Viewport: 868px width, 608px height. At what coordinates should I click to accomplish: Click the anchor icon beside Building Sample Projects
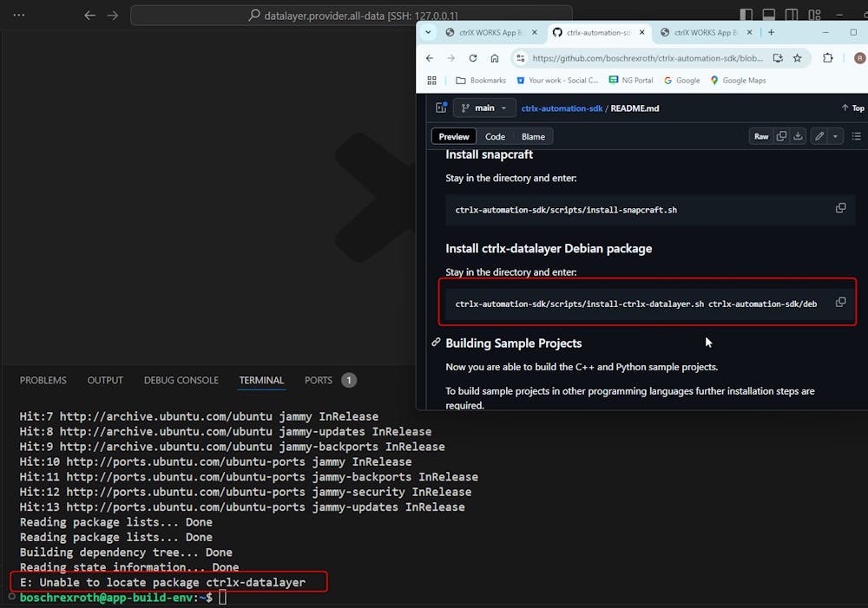[x=436, y=342]
